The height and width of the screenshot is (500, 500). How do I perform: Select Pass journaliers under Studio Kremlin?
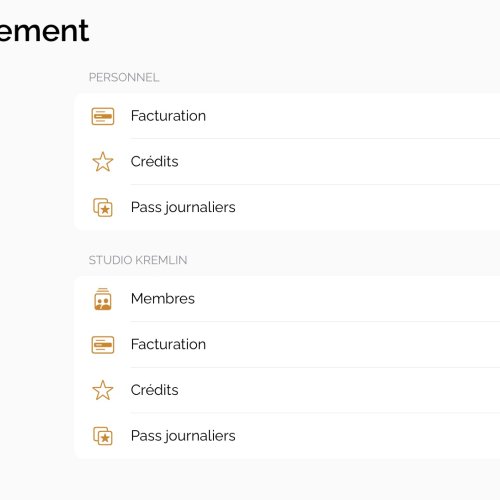pos(183,436)
